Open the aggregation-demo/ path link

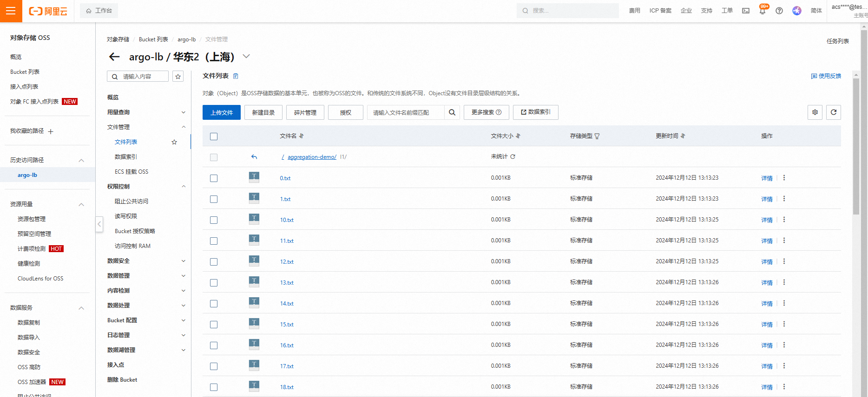coord(312,157)
